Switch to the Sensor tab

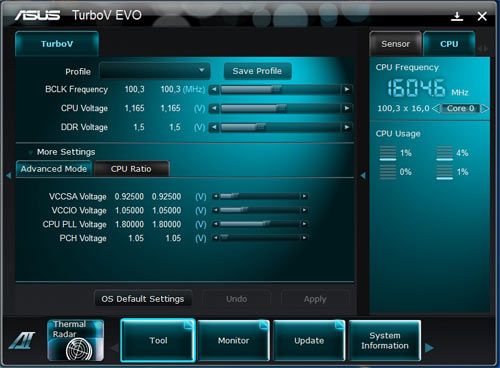click(x=395, y=44)
